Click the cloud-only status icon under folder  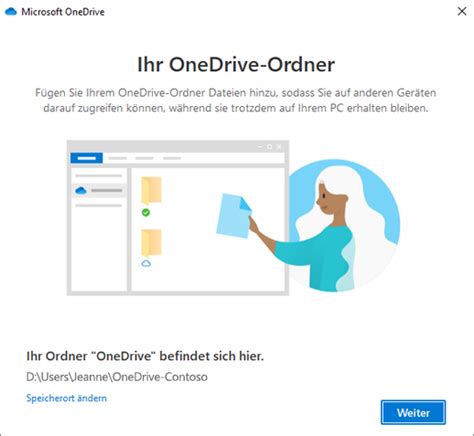146,263
